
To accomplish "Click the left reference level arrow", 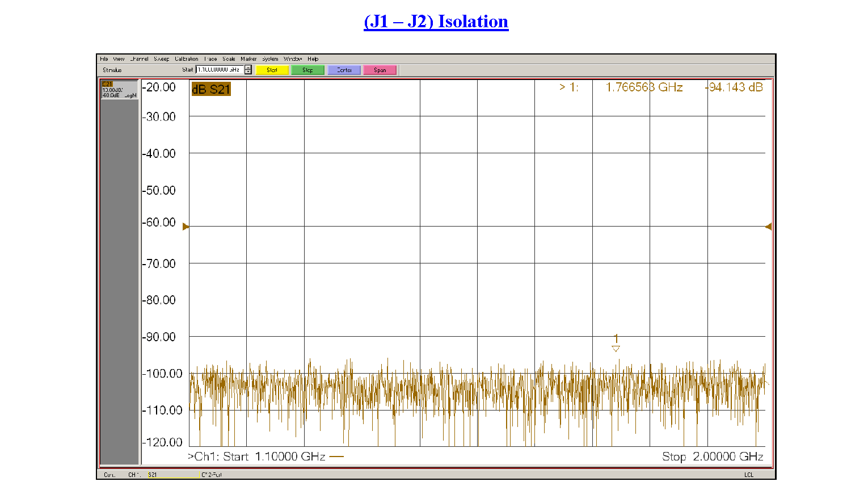I will click(186, 227).
